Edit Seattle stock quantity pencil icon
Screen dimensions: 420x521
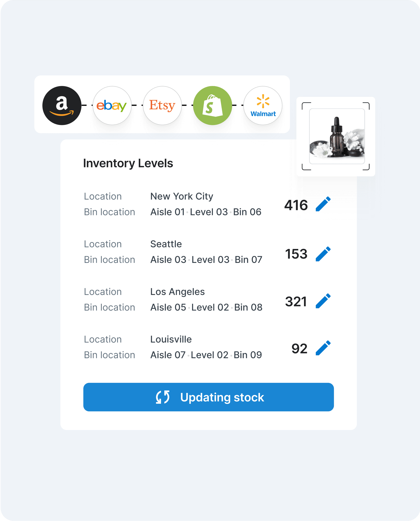point(323,254)
